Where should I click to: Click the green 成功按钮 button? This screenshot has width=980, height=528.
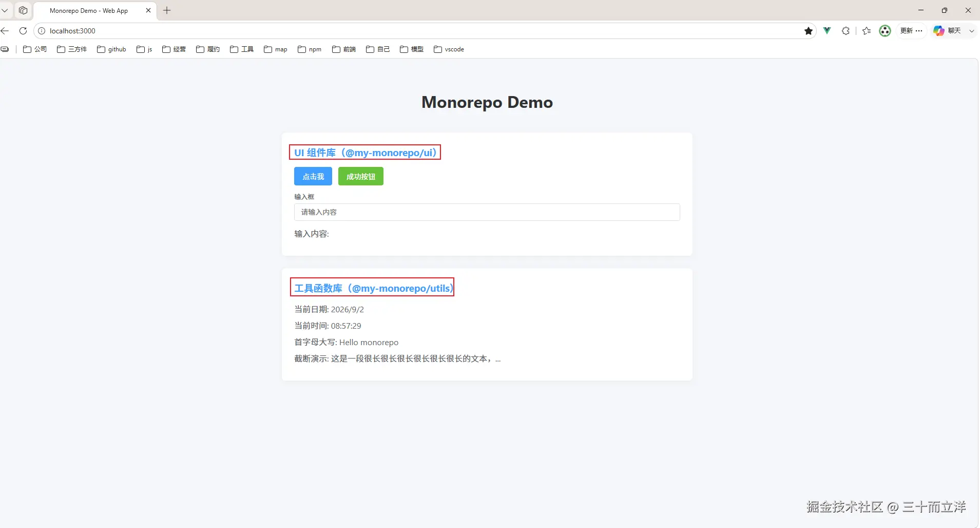(361, 176)
